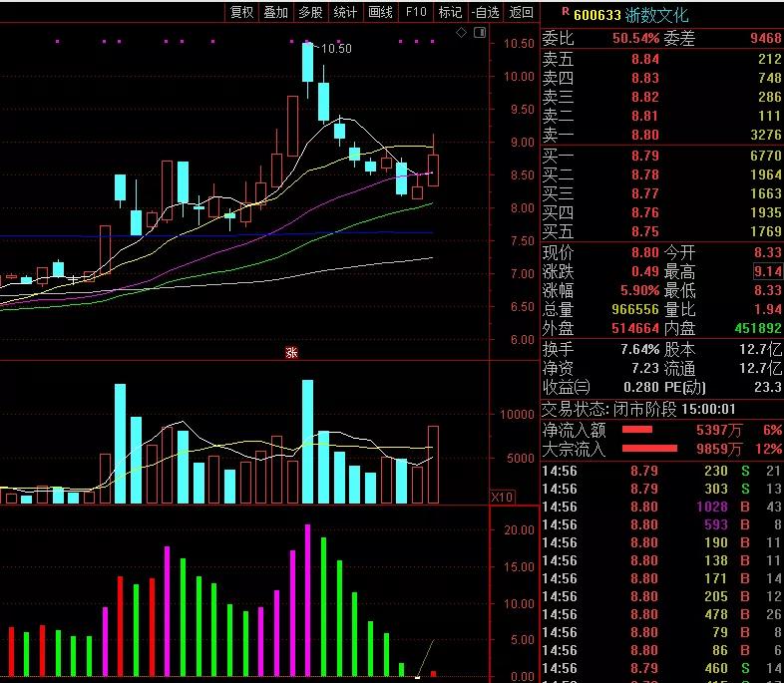Viewport: 784px width, 683px height.
Task: Remove stock via -自选 button
Action: pyautogui.click(x=485, y=12)
